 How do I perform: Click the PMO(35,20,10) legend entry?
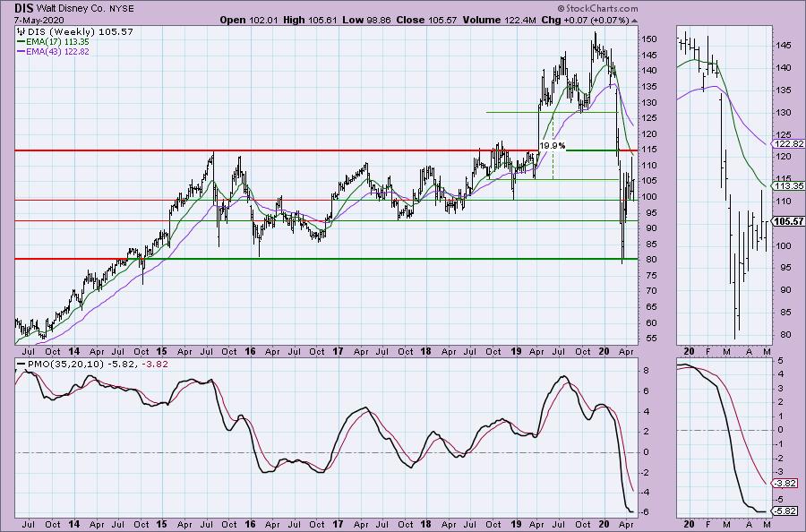tap(98, 364)
